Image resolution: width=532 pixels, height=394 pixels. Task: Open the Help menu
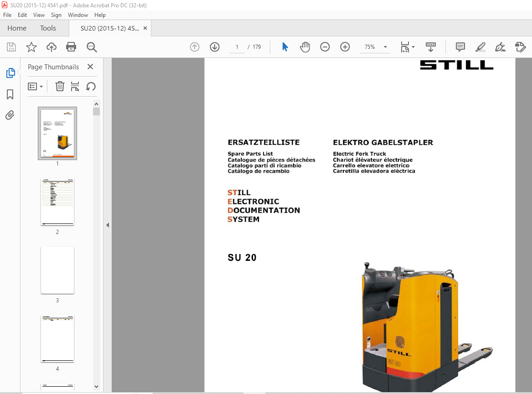click(100, 15)
